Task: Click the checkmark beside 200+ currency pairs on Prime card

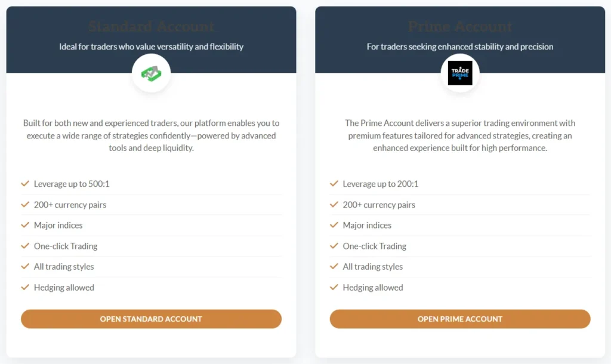Action: coord(334,205)
